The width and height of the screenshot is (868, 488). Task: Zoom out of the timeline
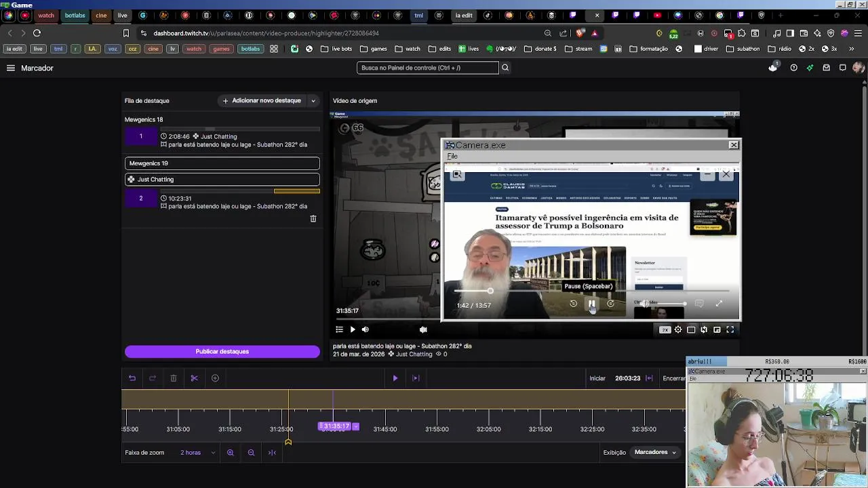click(251, 453)
